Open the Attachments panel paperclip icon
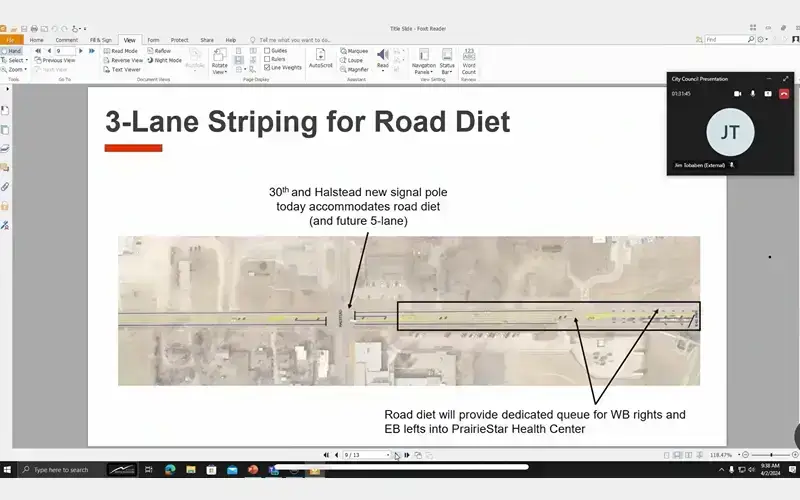The width and height of the screenshot is (800, 500). pos(5,186)
